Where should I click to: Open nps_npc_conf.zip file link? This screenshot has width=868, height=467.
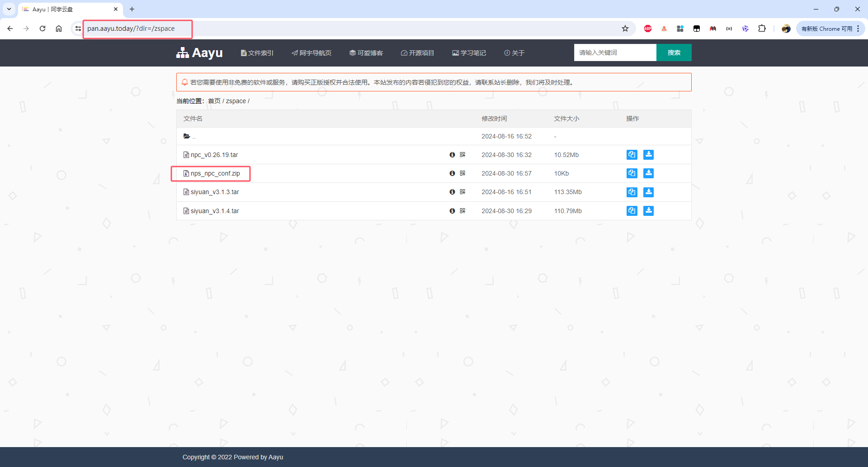click(x=215, y=173)
